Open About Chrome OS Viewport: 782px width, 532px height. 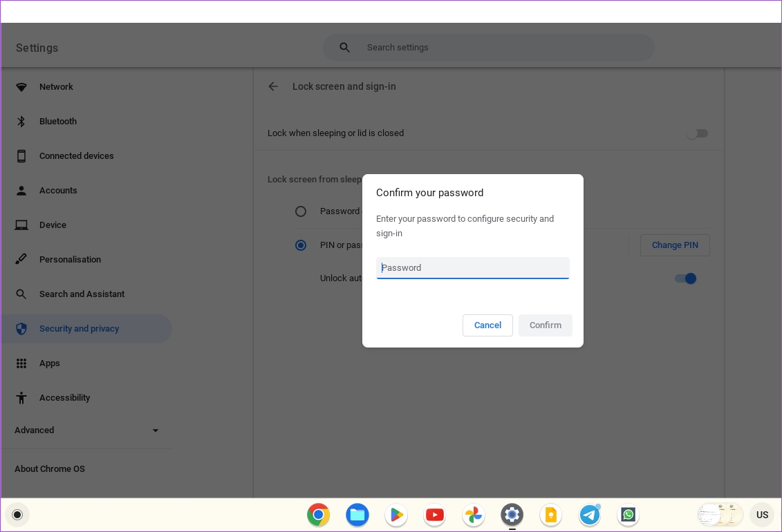(49, 468)
